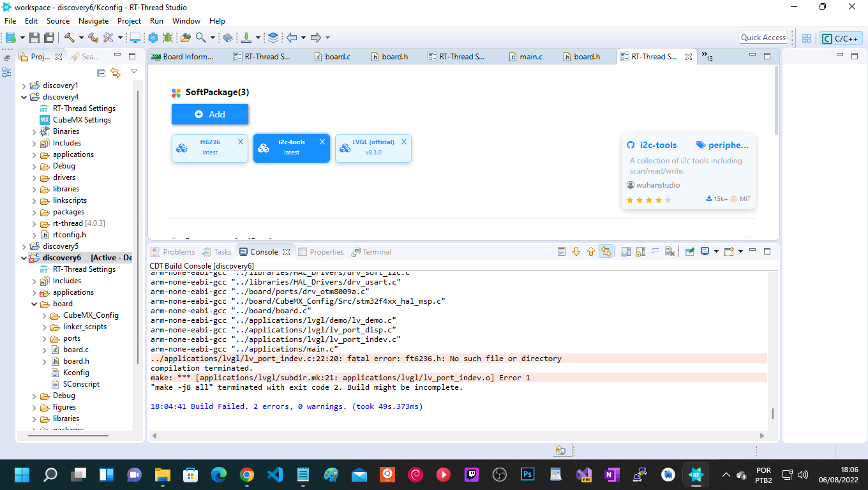Rate i2c-tools using the star rating
This screenshot has height=490, width=868.
point(648,200)
